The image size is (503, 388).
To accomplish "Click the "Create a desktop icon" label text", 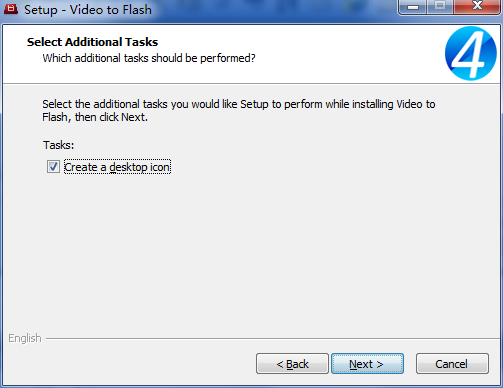I will tap(117, 167).
